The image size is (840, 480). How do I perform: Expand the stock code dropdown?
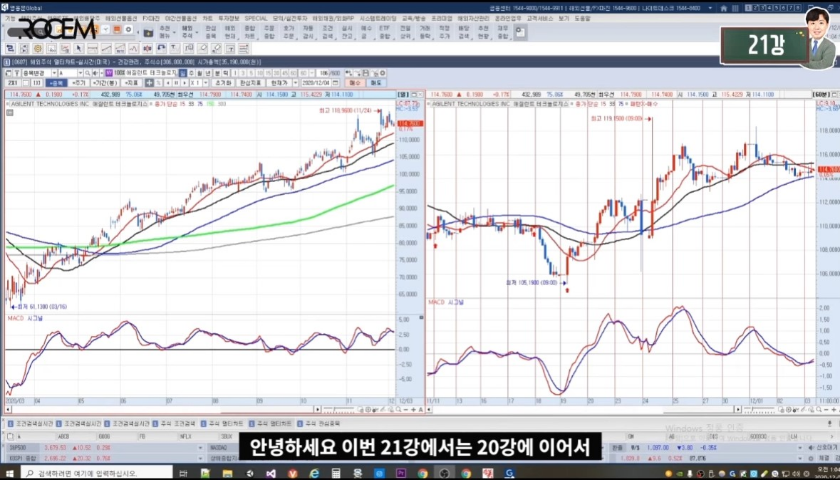tap(80, 73)
